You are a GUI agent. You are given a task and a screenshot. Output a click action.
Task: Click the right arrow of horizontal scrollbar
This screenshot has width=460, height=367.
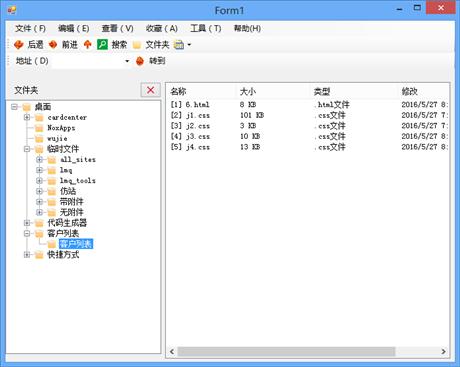pos(443,351)
